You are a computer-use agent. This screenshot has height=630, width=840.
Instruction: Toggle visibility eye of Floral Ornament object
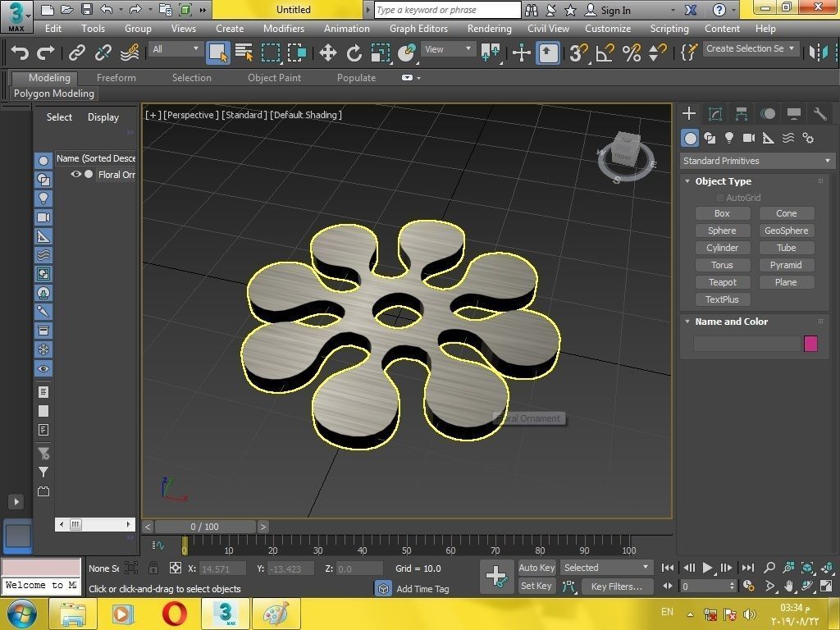[76, 174]
